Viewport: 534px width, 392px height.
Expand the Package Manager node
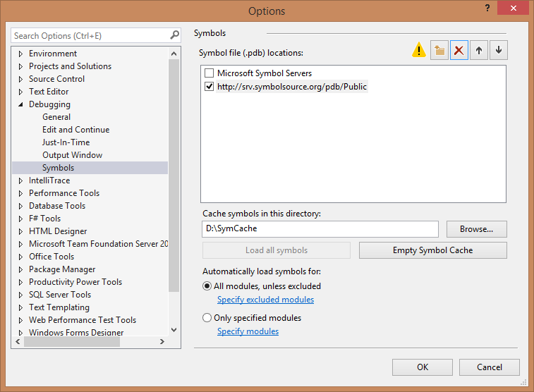tap(20, 269)
